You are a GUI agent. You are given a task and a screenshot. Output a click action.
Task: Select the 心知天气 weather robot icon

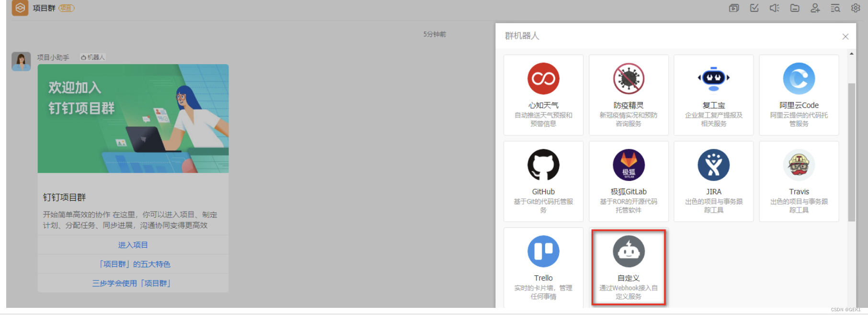click(543, 79)
